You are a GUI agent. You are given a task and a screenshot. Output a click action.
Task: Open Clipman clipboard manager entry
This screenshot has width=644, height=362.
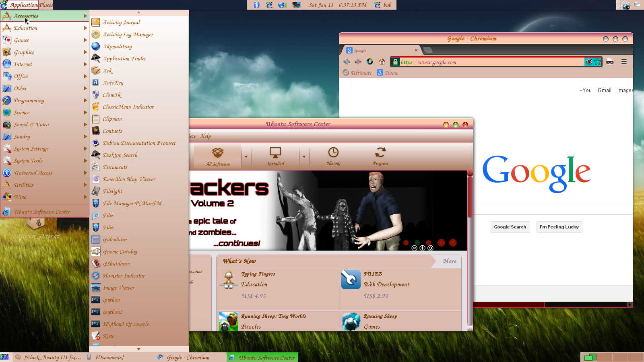(x=139, y=119)
